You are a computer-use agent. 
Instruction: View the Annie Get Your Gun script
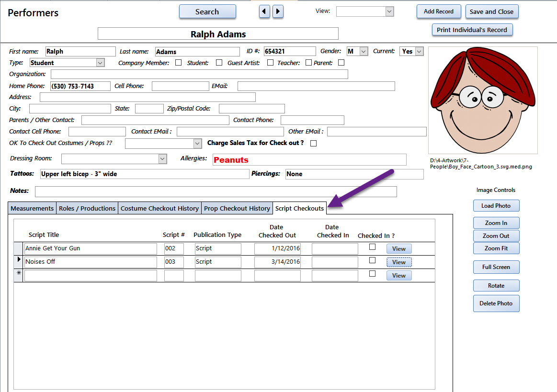tap(399, 249)
